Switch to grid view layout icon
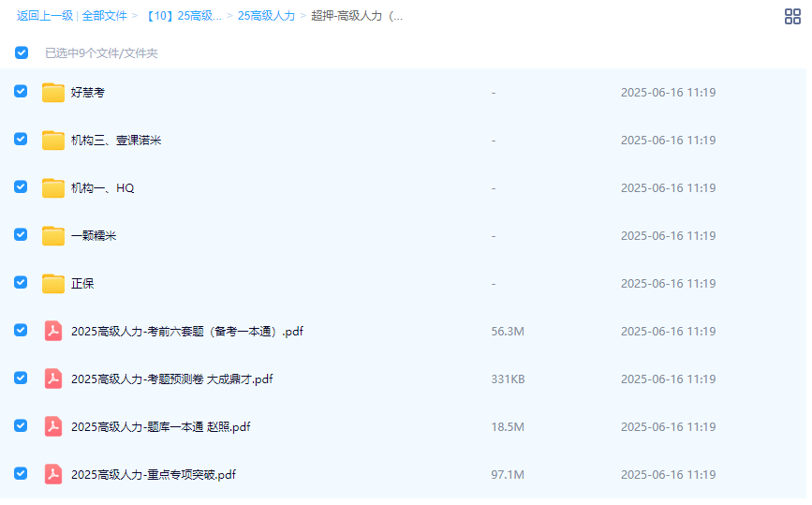 792,17
